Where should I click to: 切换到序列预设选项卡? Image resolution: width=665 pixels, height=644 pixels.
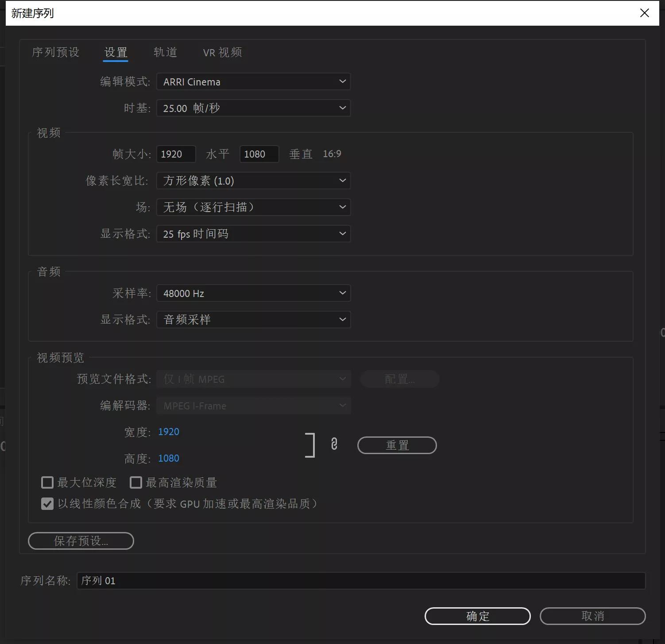coord(55,52)
